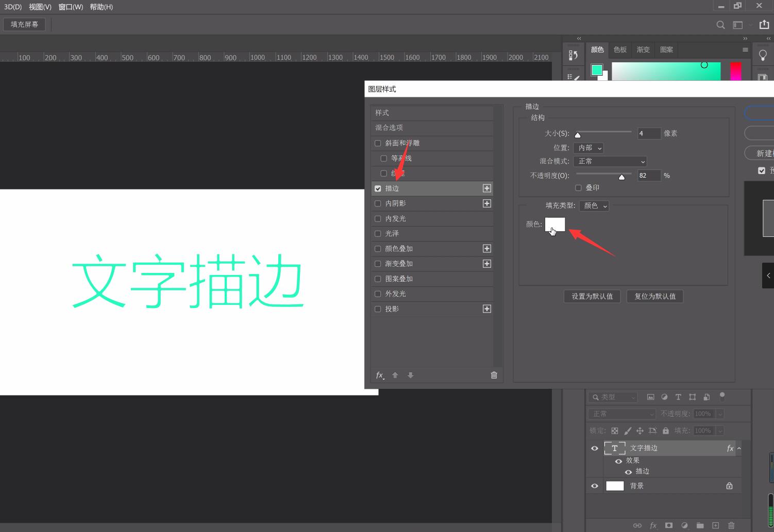Lock all padlock icon in Layers panel
This screenshot has width=774, height=532.
tap(666, 431)
